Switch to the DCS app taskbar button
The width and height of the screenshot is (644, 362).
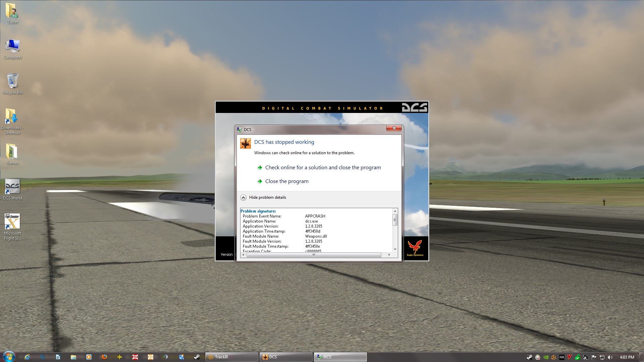click(286, 357)
